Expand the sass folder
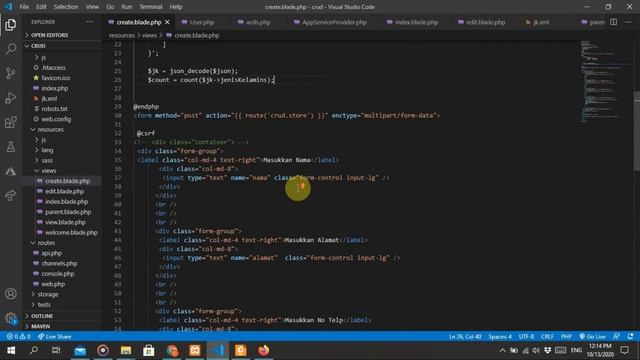The height and width of the screenshot is (360, 640). coord(47,160)
